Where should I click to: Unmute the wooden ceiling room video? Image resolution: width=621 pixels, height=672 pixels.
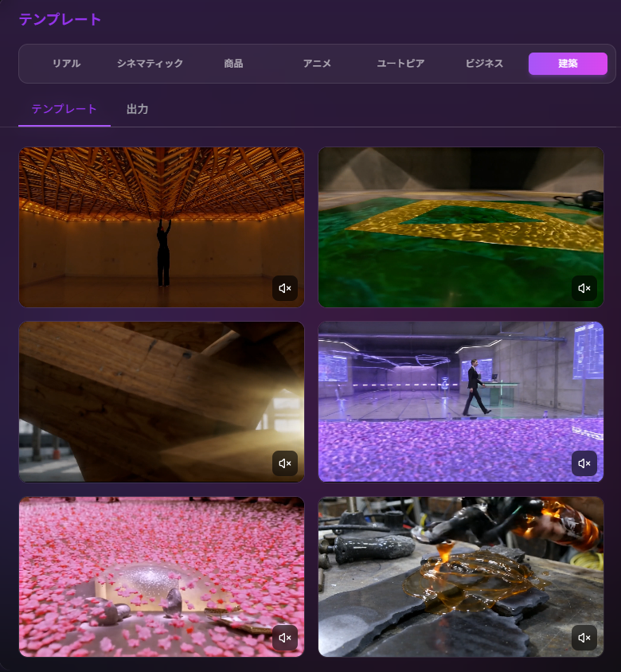(285, 288)
